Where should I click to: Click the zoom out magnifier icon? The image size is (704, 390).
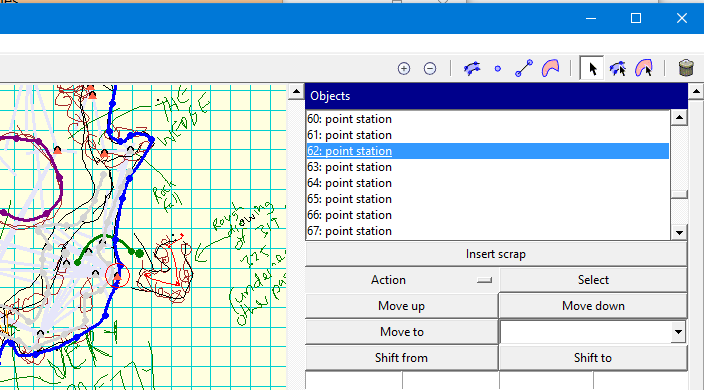click(x=430, y=69)
